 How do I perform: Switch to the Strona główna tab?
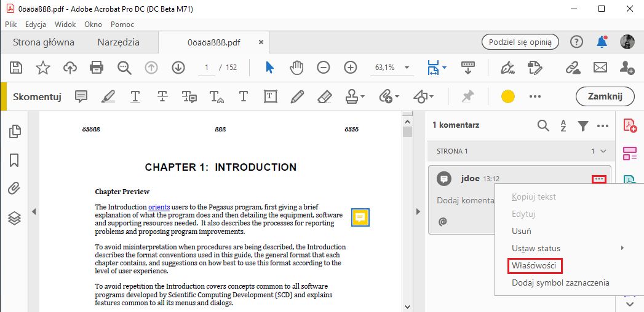point(44,42)
